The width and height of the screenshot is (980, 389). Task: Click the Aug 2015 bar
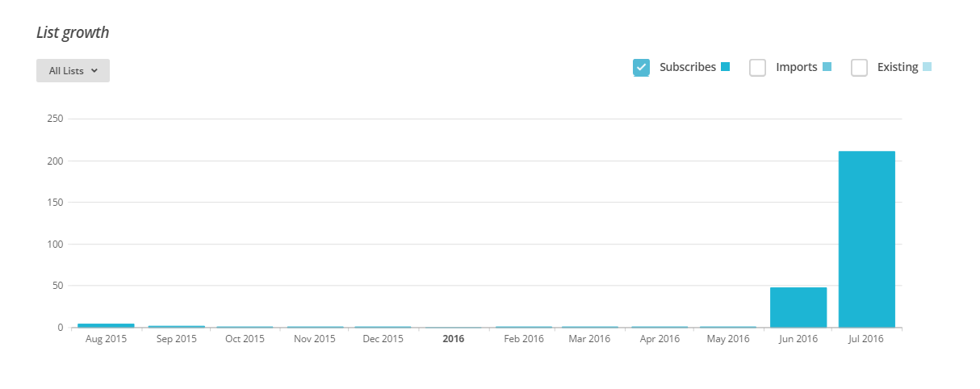coord(106,325)
